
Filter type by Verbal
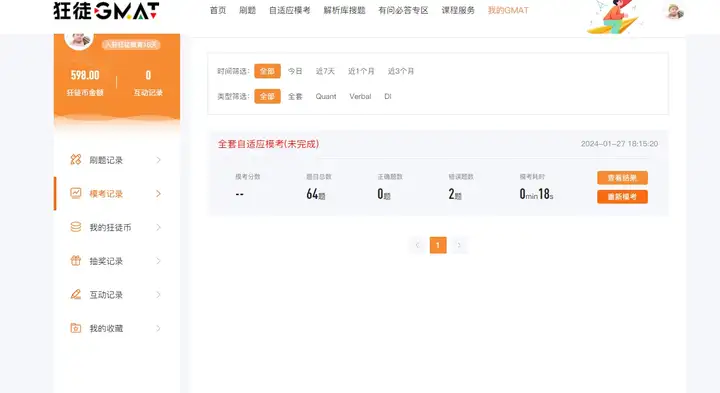360,96
